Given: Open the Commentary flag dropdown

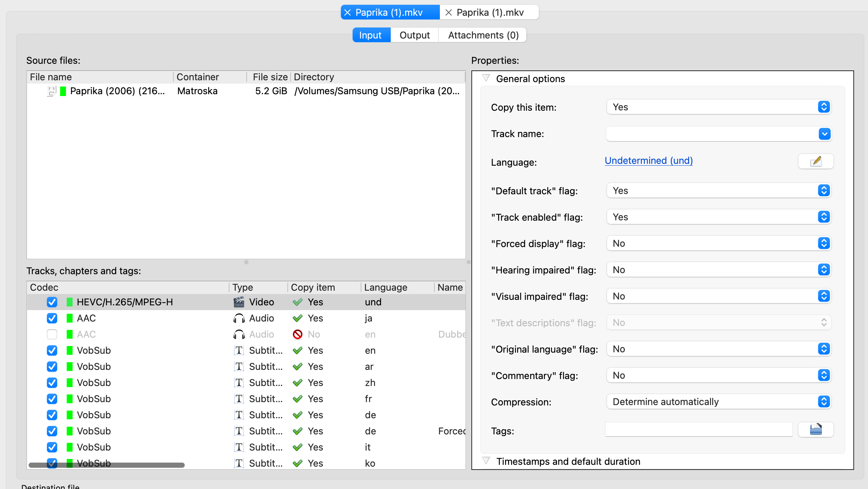Looking at the screenshot, I should point(719,375).
